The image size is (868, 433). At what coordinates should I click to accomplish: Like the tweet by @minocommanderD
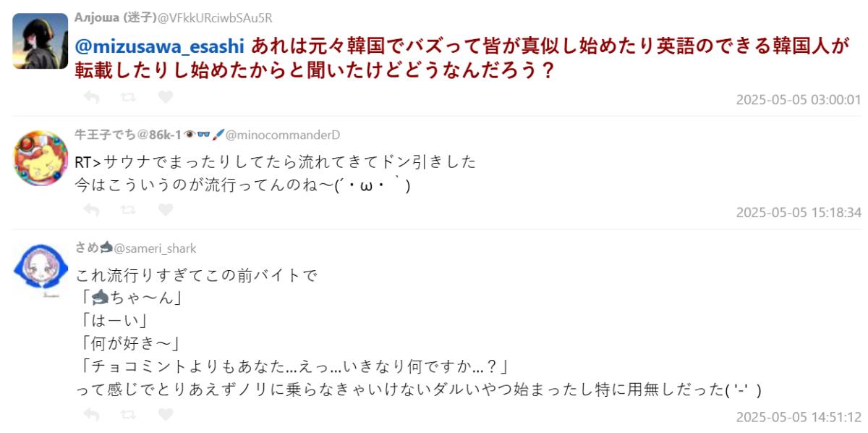(166, 210)
